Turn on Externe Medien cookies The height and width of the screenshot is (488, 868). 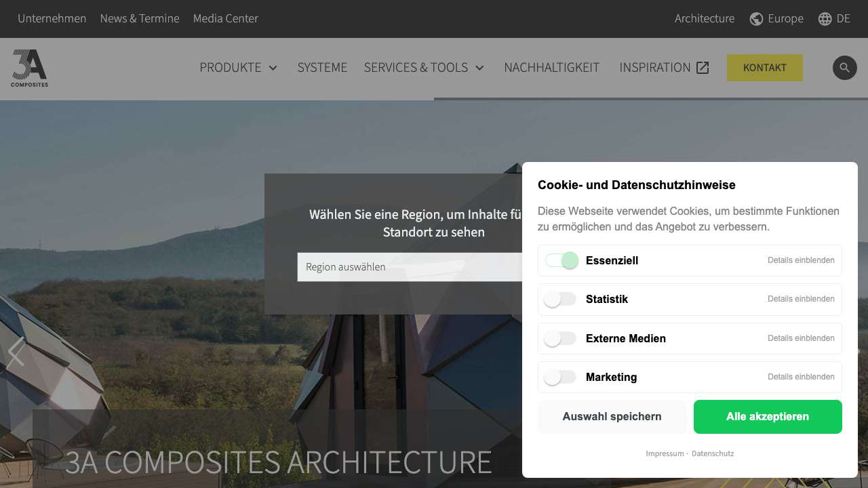(560, 338)
